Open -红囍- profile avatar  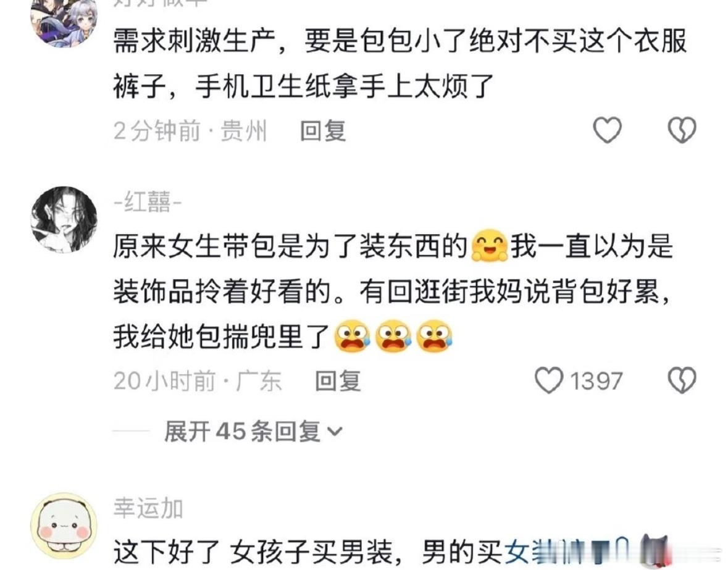tap(64, 219)
